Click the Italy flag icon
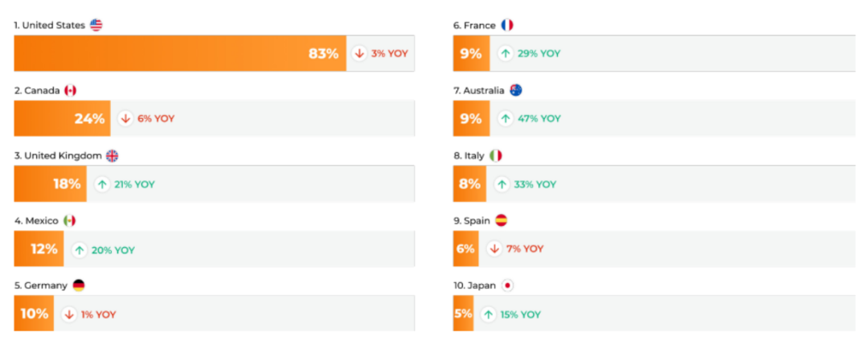Screen dimensions: 868x349 pyautogui.click(x=496, y=155)
